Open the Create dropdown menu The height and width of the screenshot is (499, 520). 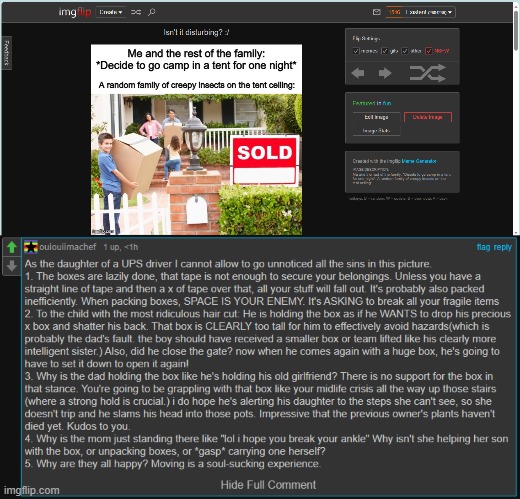tap(111, 12)
